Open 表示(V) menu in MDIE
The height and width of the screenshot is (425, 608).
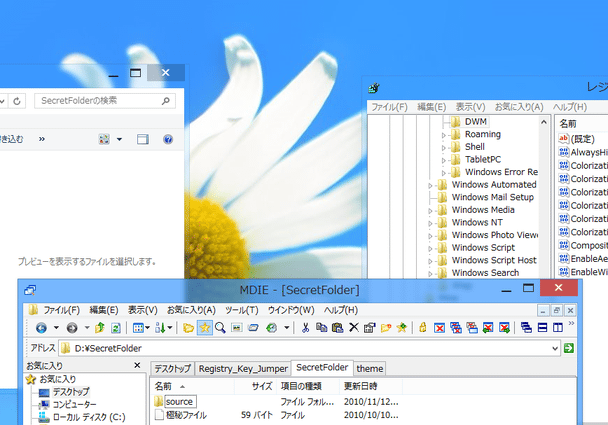click(x=143, y=310)
